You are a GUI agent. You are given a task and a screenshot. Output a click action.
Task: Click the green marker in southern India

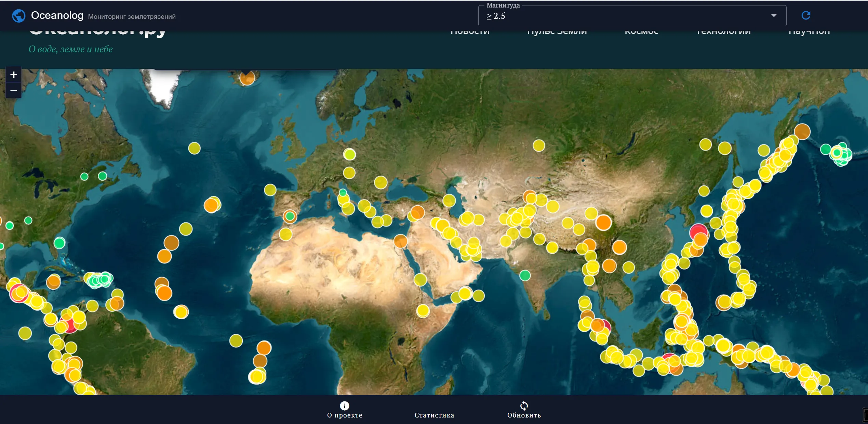pos(525,275)
